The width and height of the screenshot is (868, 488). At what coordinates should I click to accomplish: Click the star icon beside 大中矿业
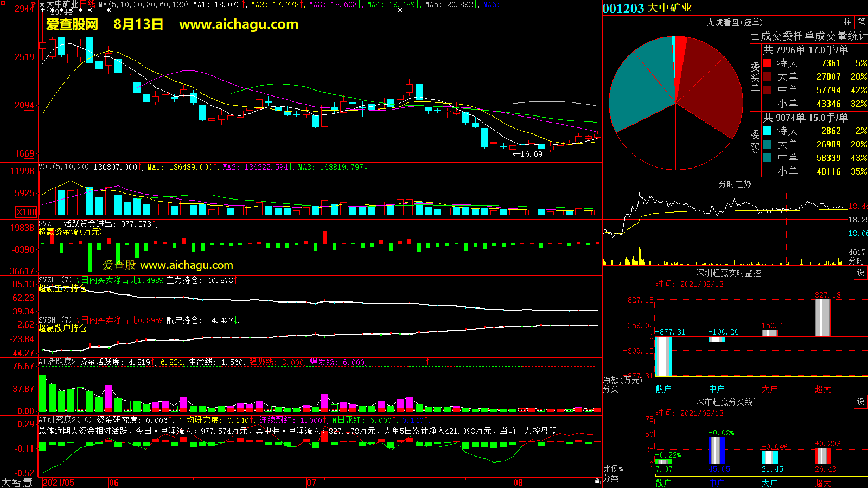point(42,4)
